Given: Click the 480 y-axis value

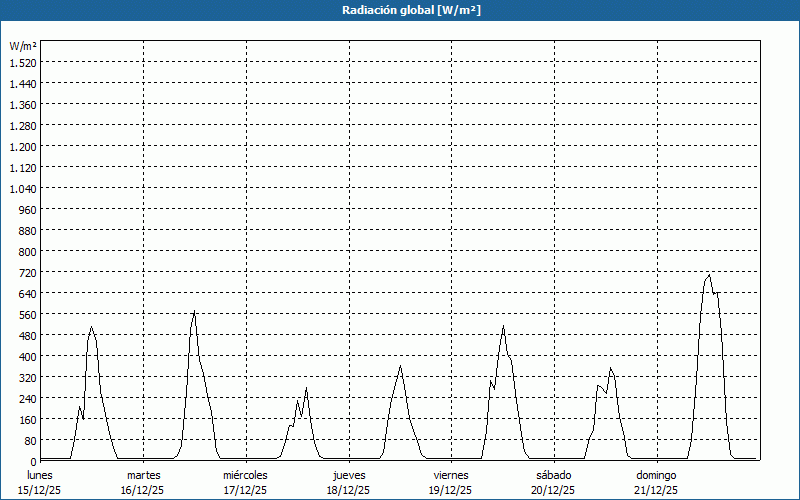Looking at the screenshot, I should (28, 336).
